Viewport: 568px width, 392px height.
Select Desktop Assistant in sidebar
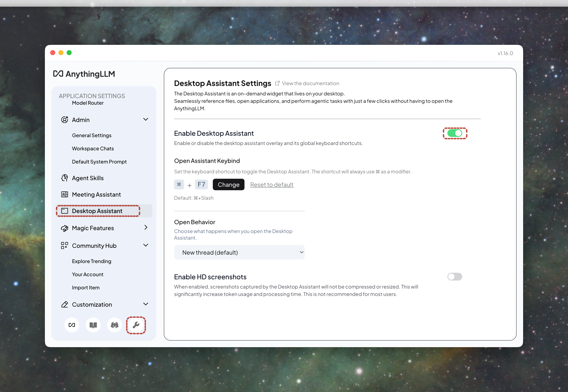(104, 211)
